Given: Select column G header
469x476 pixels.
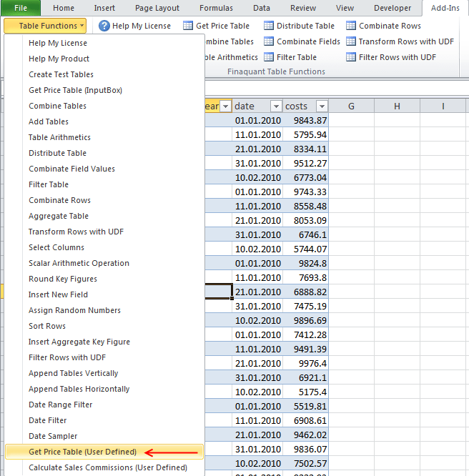Looking at the screenshot, I should [351, 106].
